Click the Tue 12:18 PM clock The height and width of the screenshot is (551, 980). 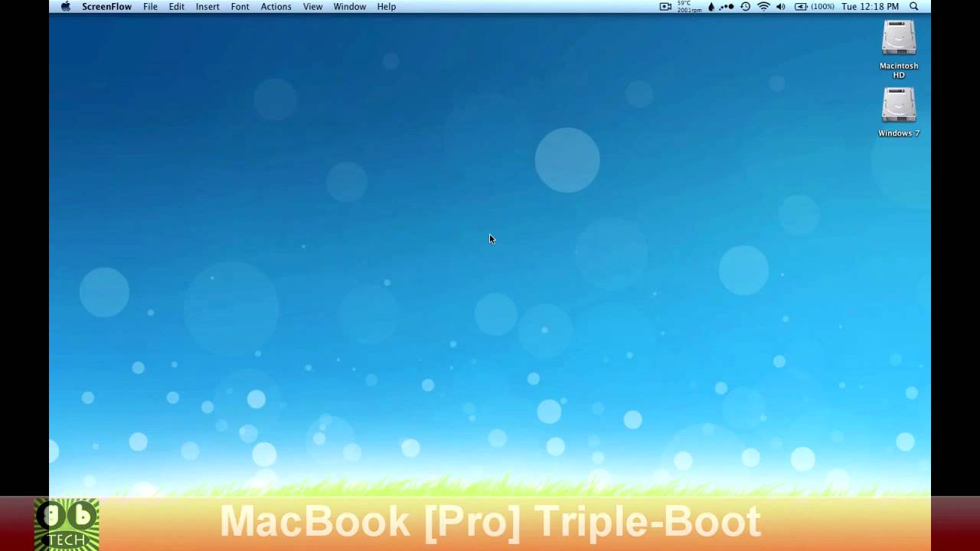pyautogui.click(x=870, y=7)
